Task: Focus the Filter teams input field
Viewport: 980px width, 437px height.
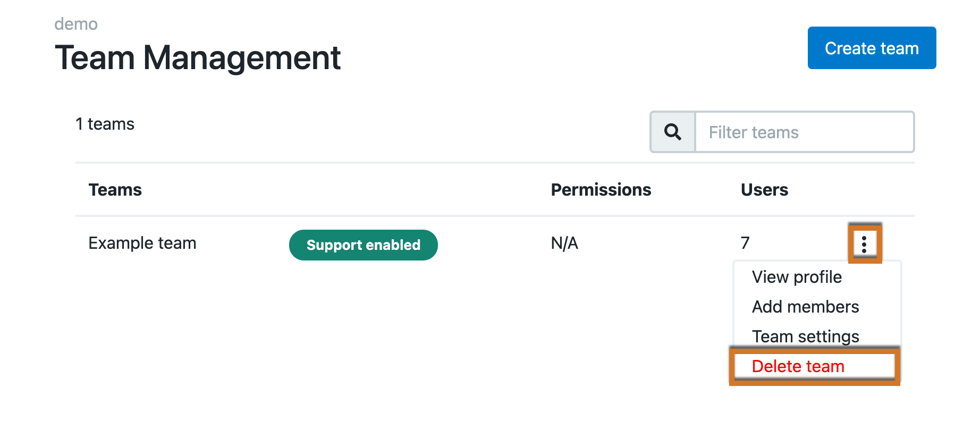Action: click(805, 132)
